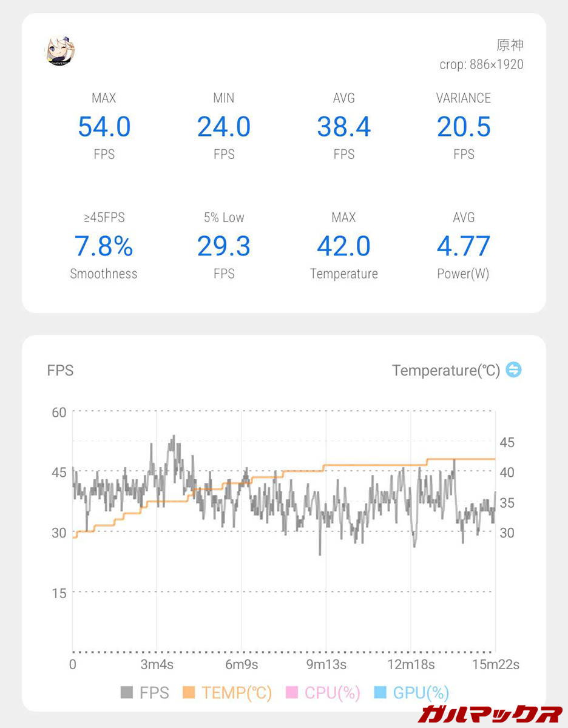Toggle the CPU(%) legend pink square

click(x=292, y=692)
